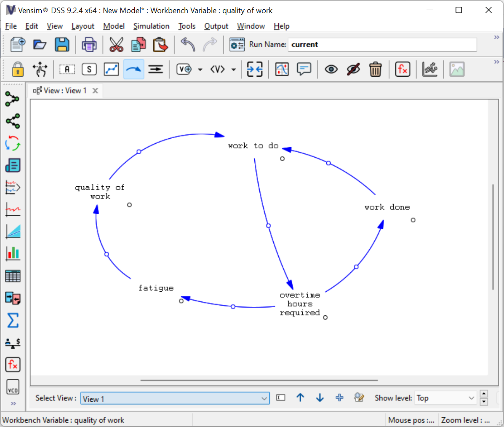The width and height of the screenshot is (504, 427).
Task: Open the Causes Tree sidebar tool
Action: pos(13,99)
